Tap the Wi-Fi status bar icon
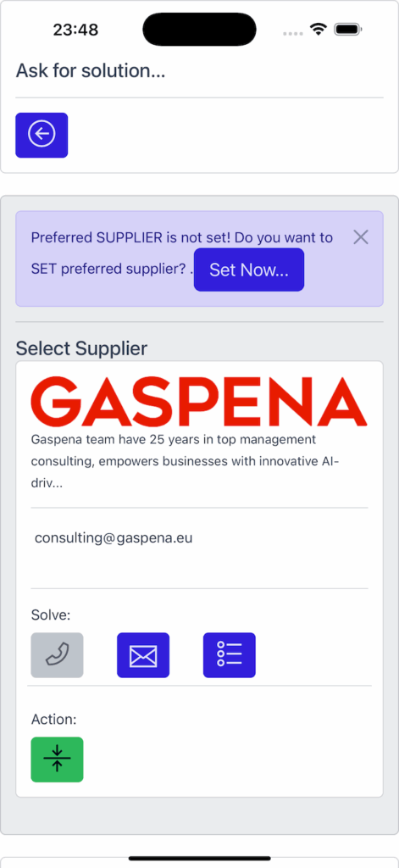 pos(319,29)
